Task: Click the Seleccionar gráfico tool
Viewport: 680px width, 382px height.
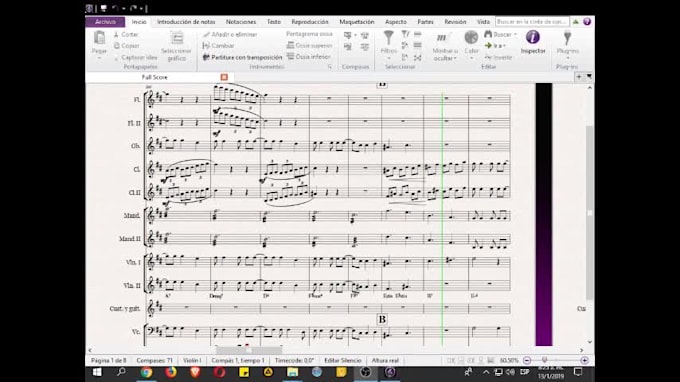Action: coord(177,46)
